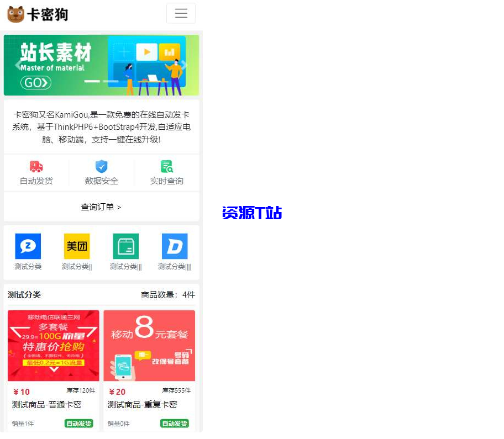
Task: Select the yellow 美团 category icon
Action: 76,246
